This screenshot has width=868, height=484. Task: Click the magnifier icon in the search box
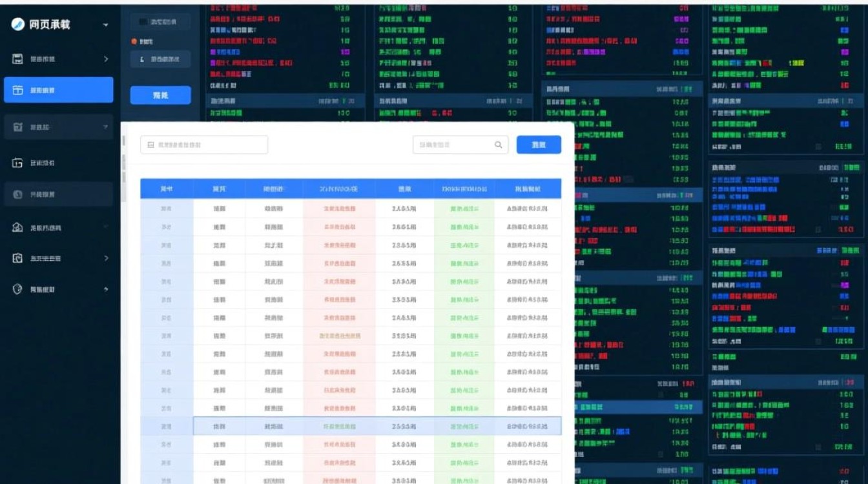coord(498,145)
